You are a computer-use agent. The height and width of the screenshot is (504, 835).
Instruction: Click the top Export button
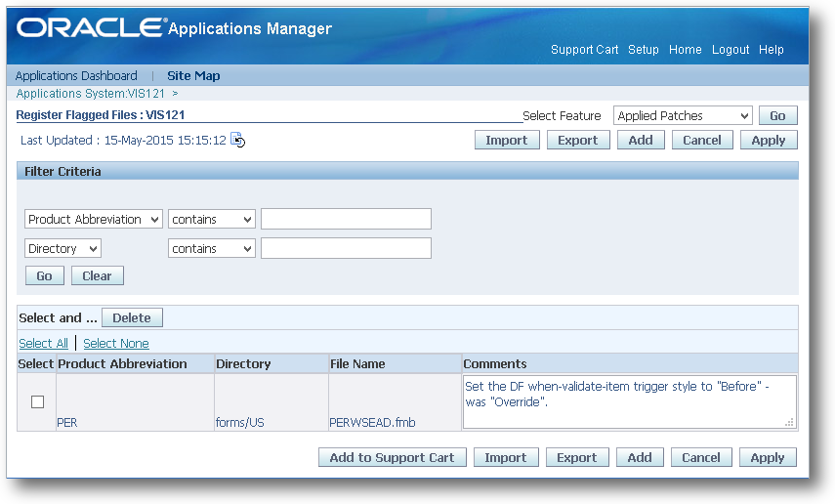click(x=578, y=140)
